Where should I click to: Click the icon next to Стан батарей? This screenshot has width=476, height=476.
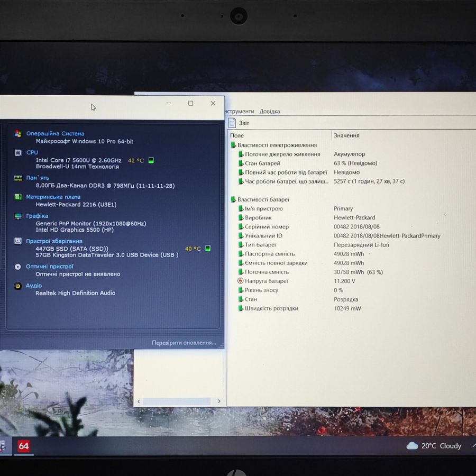[241, 163]
